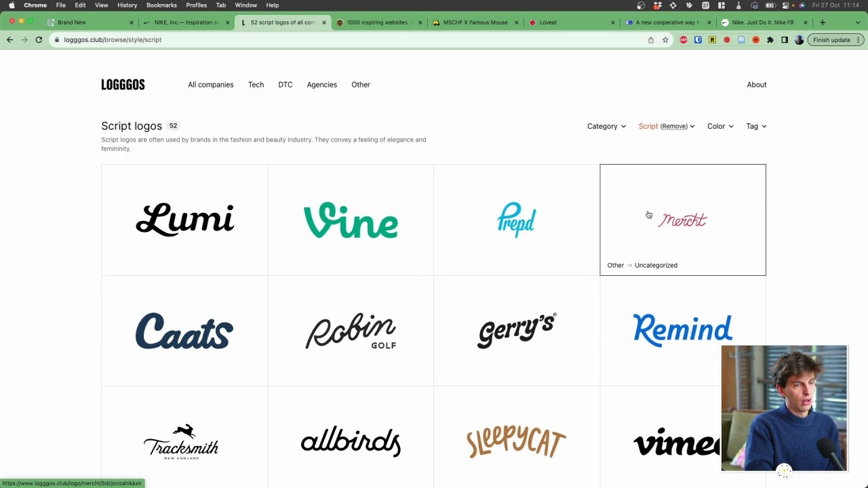Open the Other category in nav
The width and height of the screenshot is (868, 488).
pos(361,85)
